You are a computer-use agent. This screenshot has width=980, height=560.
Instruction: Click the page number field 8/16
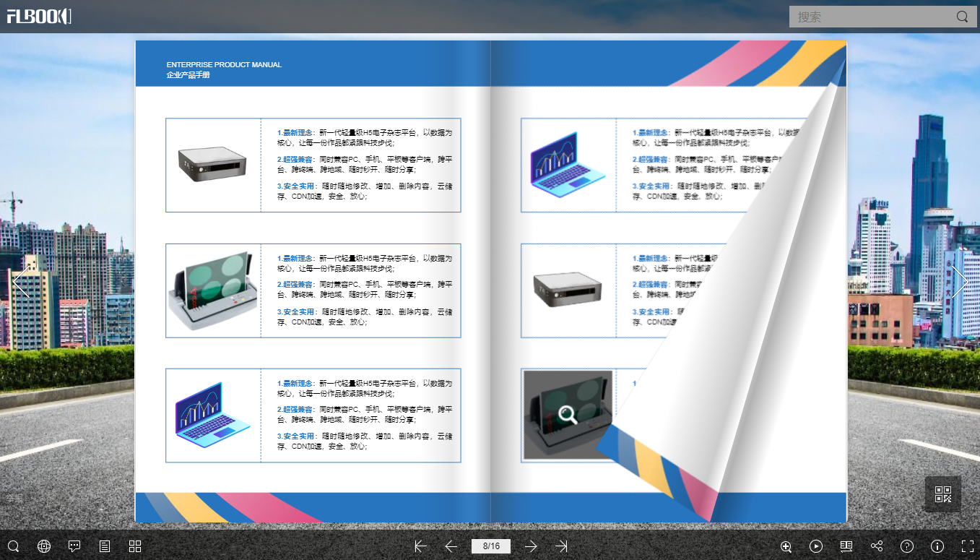point(491,546)
